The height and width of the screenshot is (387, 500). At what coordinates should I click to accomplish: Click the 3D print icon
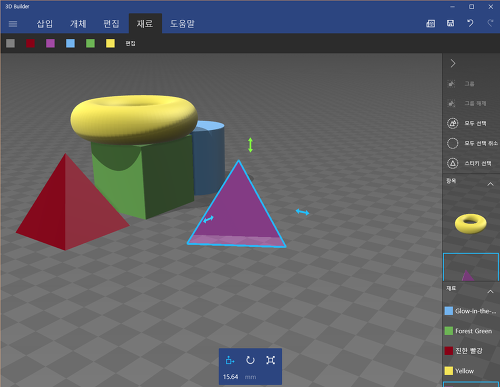[x=430, y=23]
